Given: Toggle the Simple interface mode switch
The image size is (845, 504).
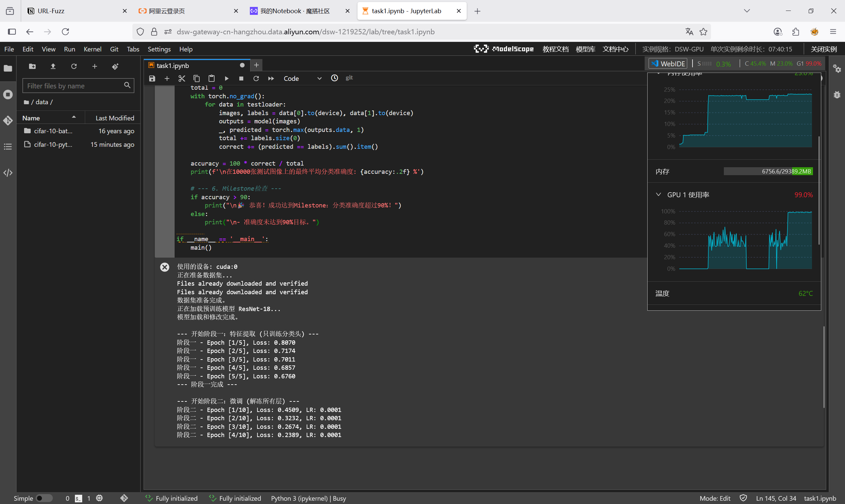Looking at the screenshot, I should tap(44, 498).
